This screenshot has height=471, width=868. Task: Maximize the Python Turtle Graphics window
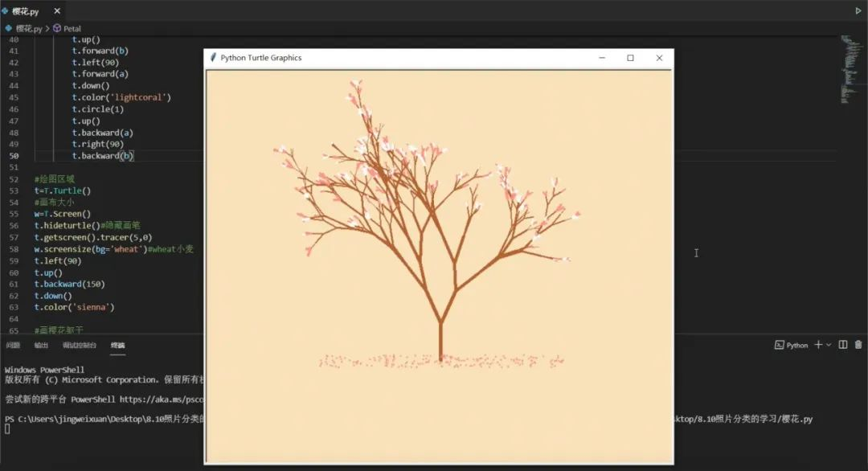(x=630, y=58)
